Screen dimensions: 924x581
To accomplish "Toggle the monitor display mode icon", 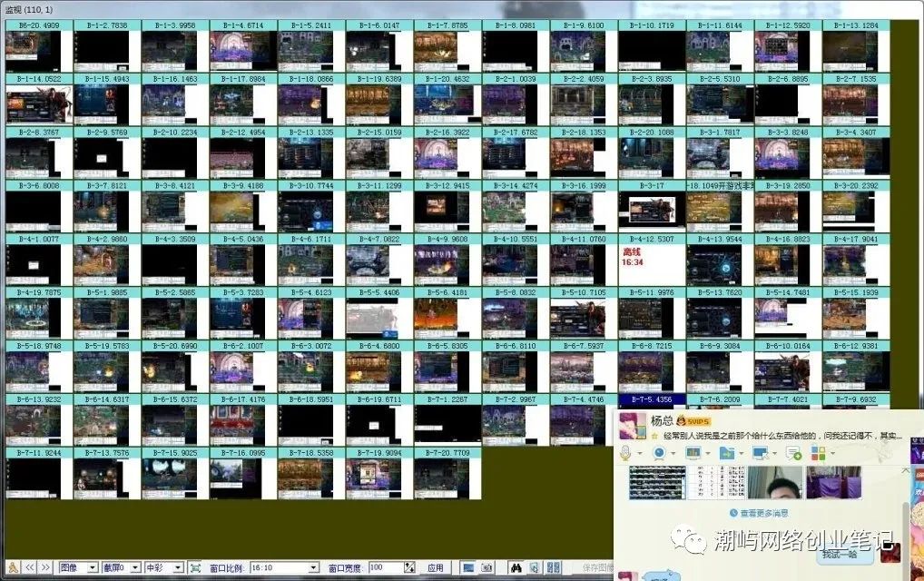I will tap(467, 567).
